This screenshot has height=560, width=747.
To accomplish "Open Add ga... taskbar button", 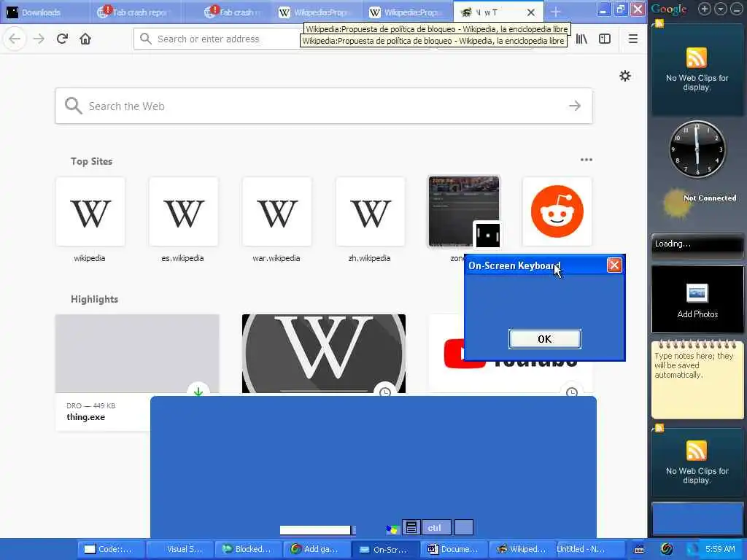I will [317, 549].
